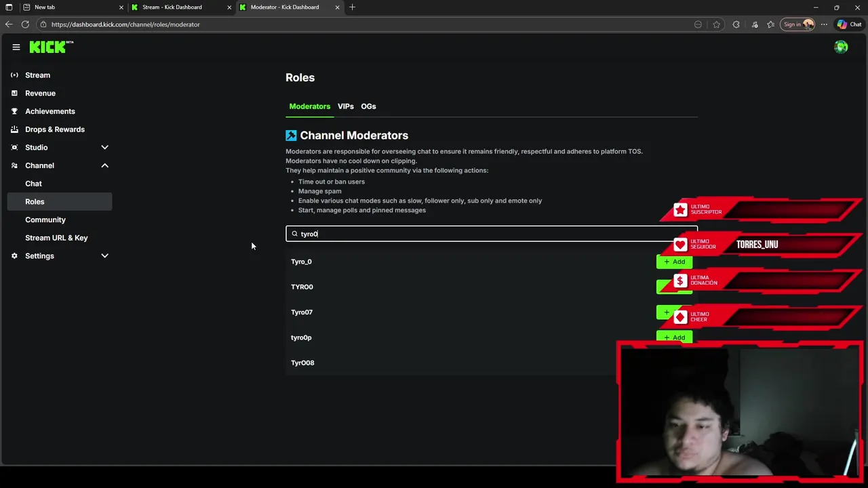Focus the moderator search field containing tyro0
The width and height of the screenshot is (868, 488).
pyautogui.click(x=492, y=234)
